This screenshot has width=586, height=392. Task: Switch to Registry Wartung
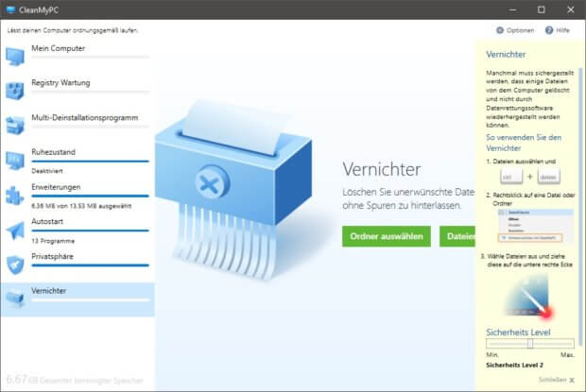click(x=60, y=83)
